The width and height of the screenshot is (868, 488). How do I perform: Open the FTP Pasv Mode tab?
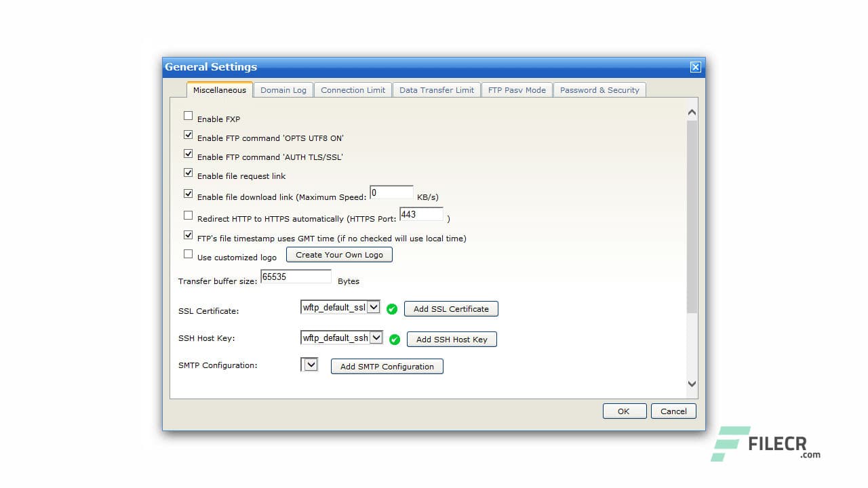click(x=517, y=89)
